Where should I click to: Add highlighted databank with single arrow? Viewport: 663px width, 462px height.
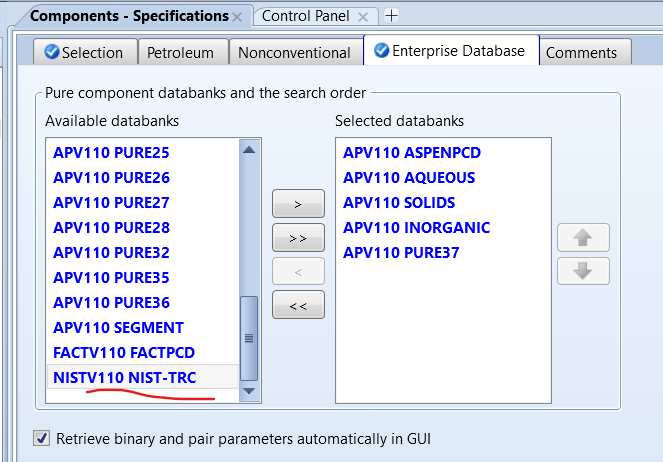[298, 204]
